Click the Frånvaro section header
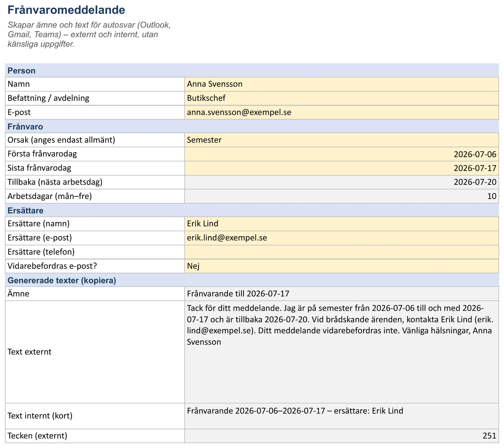 (x=252, y=126)
